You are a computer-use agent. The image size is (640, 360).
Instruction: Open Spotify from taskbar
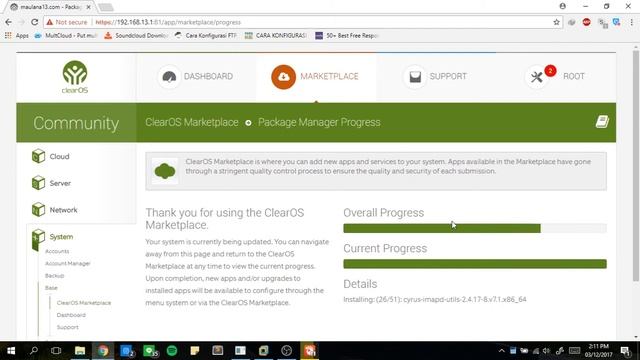[172, 351]
